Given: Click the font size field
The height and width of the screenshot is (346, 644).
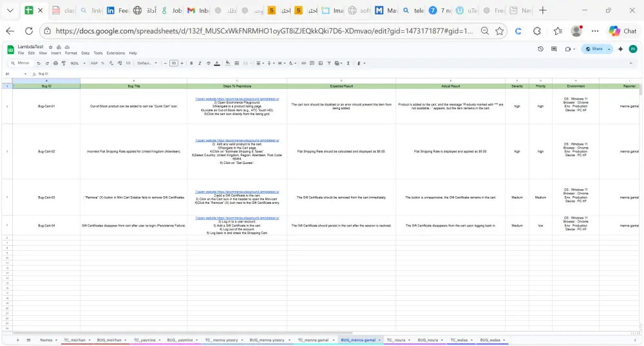Looking at the screenshot, I should pyautogui.click(x=174, y=64).
